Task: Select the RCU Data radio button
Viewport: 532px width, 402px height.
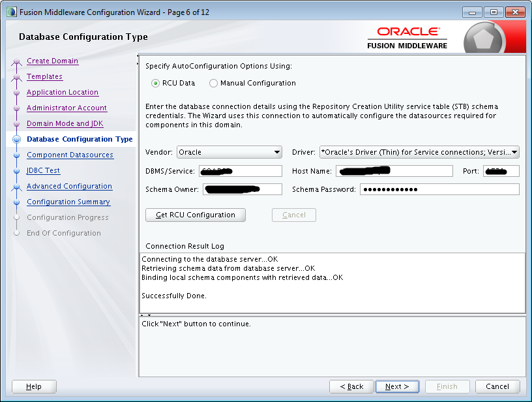Action: point(155,83)
